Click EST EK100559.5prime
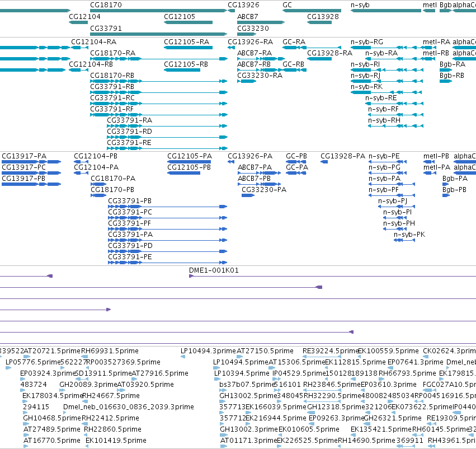This screenshot has width=476, height=449. click(x=389, y=351)
